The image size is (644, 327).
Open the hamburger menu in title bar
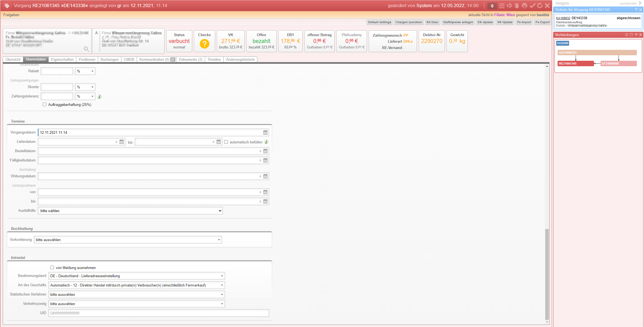pos(502,6)
